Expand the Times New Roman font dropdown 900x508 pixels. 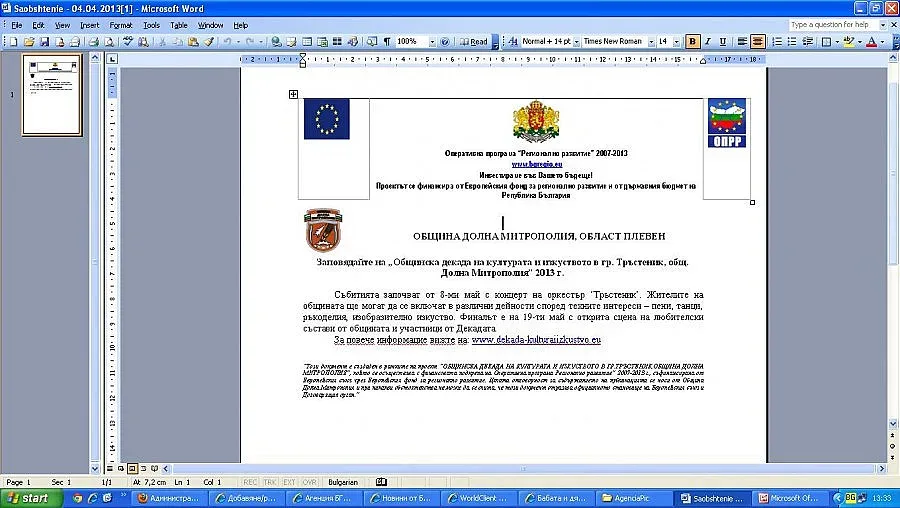[x=649, y=42]
